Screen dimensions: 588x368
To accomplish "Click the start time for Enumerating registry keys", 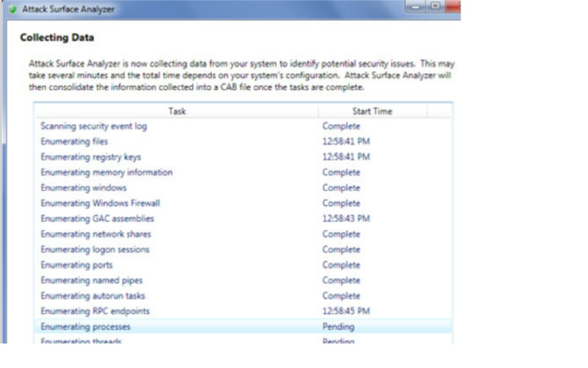I will [x=346, y=157].
